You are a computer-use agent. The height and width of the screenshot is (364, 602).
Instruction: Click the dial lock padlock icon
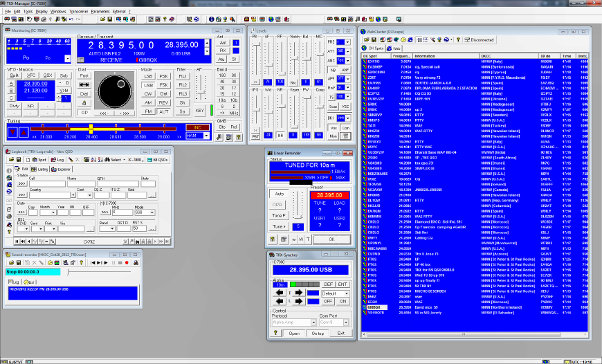pyautogui.click(x=84, y=102)
